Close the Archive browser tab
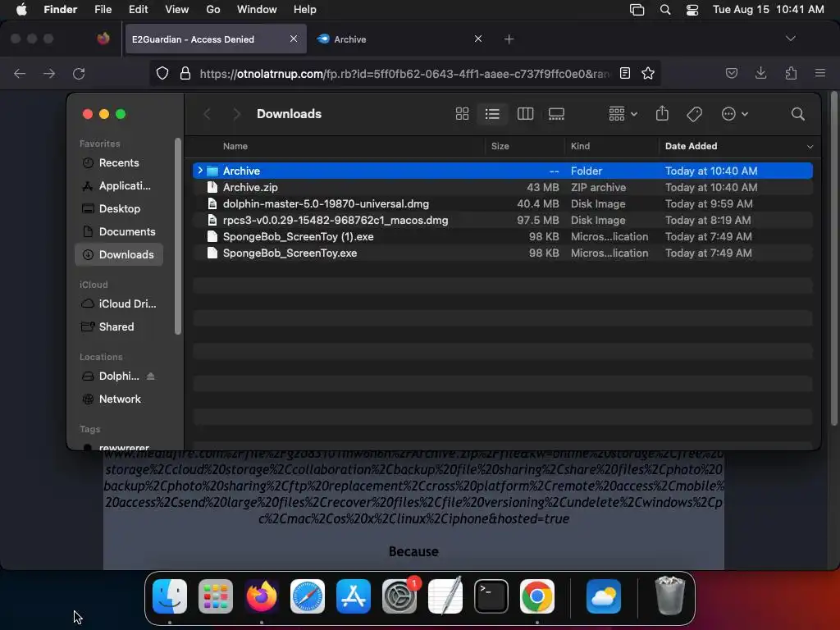 coord(478,39)
